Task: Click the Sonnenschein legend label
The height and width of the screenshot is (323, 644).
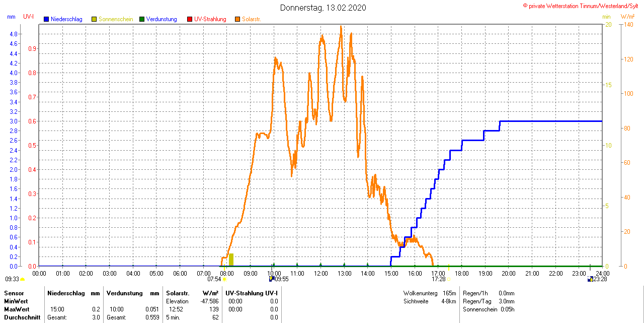Action: coord(116,19)
